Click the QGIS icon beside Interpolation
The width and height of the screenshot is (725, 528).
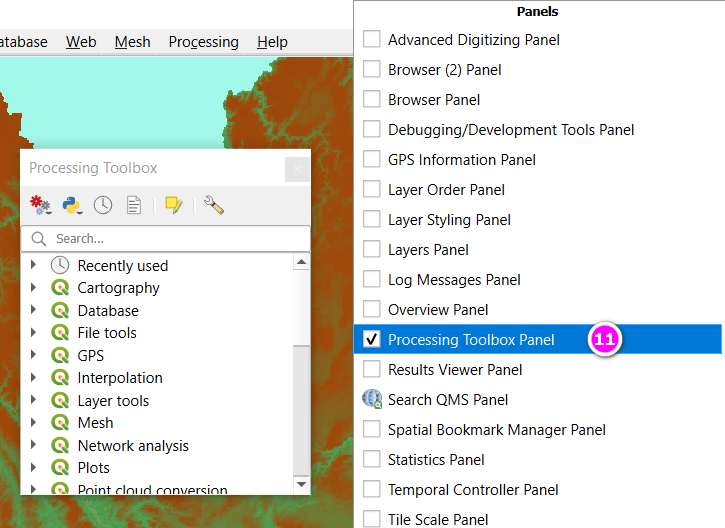60,378
